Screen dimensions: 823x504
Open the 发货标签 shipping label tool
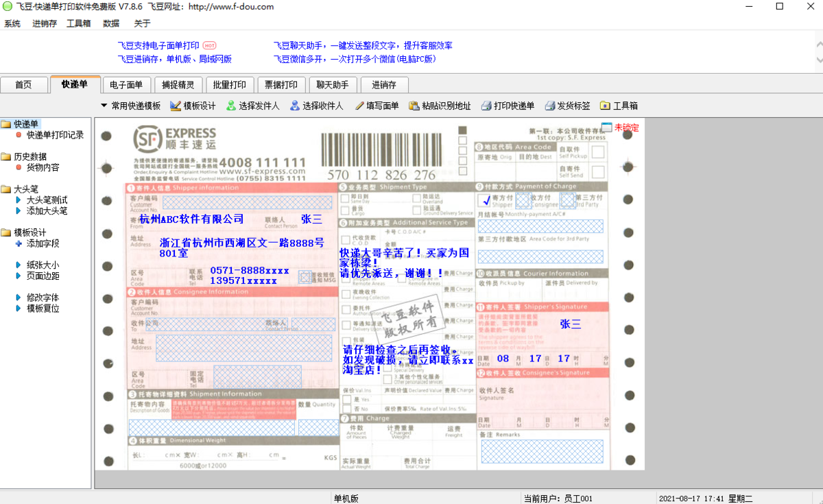click(x=568, y=106)
